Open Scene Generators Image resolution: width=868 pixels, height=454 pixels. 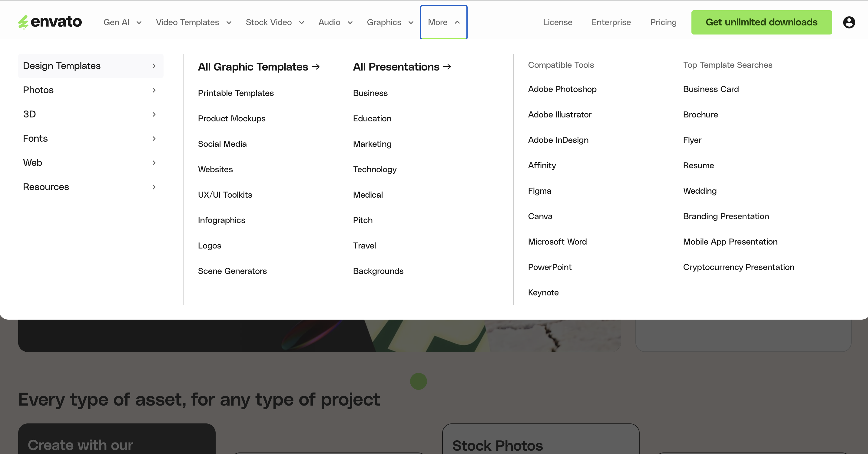(x=232, y=271)
